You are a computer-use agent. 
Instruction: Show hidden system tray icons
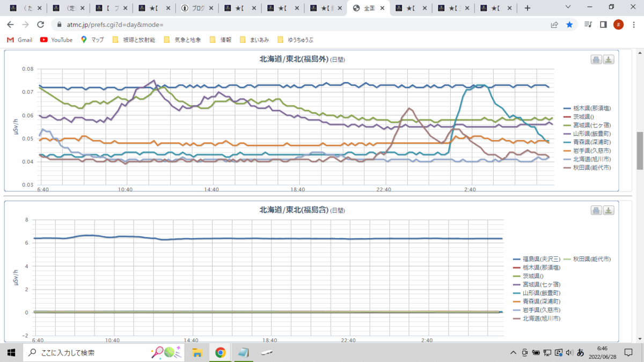tap(514, 352)
